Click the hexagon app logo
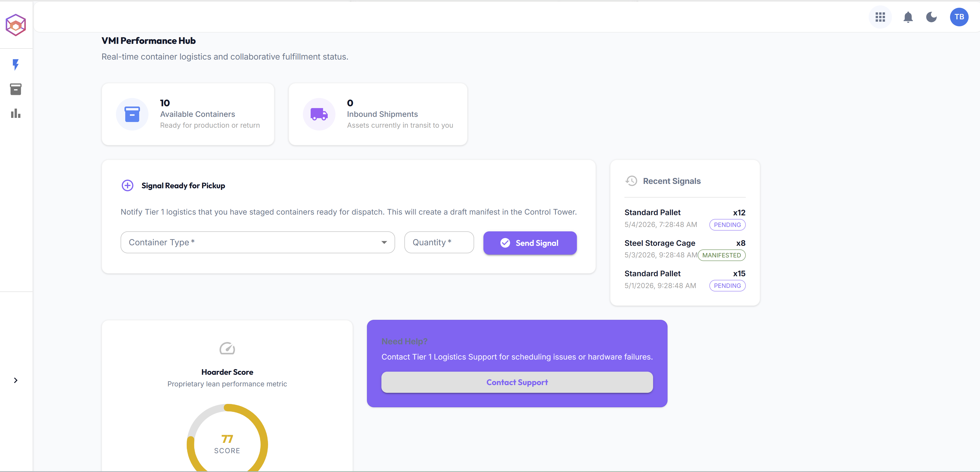980x472 pixels. pos(15,25)
